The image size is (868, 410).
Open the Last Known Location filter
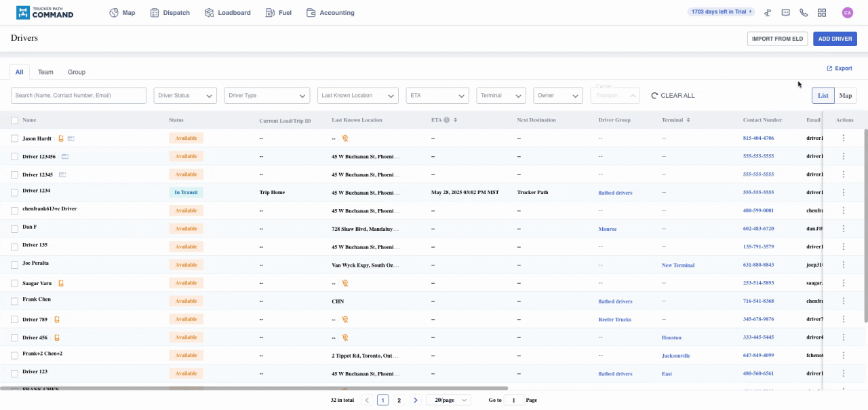[x=357, y=96]
